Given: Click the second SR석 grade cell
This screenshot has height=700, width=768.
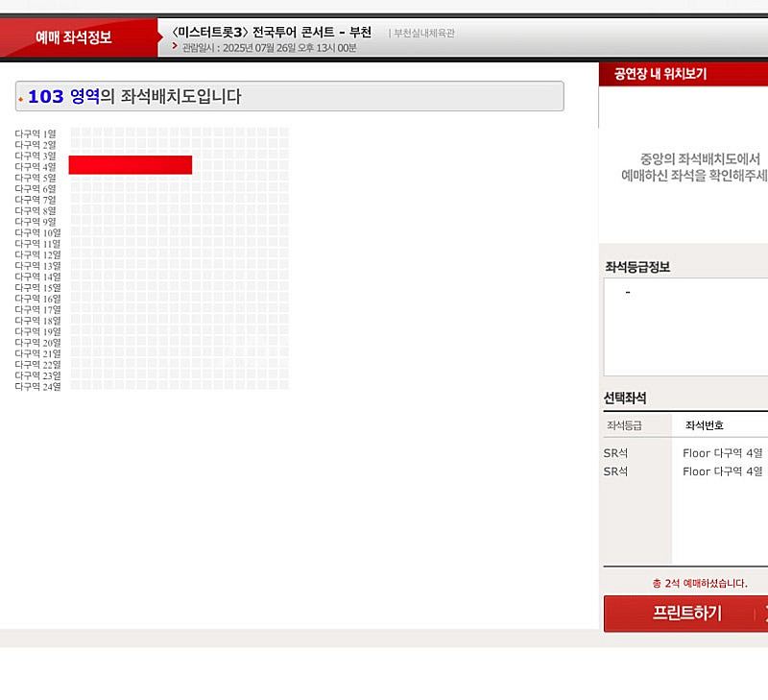Looking at the screenshot, I should coord(615,471).
